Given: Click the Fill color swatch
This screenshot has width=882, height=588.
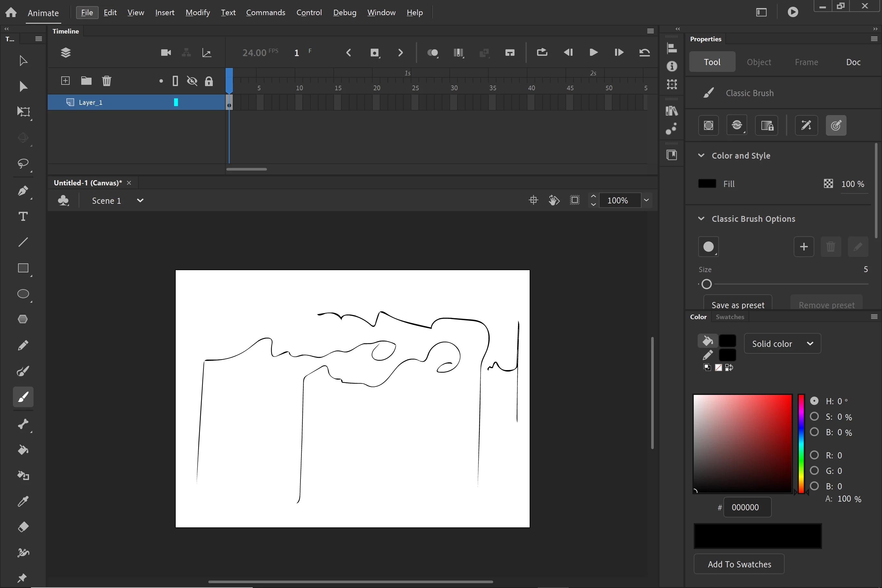Looking at the screenshot, I should (707, 184).
